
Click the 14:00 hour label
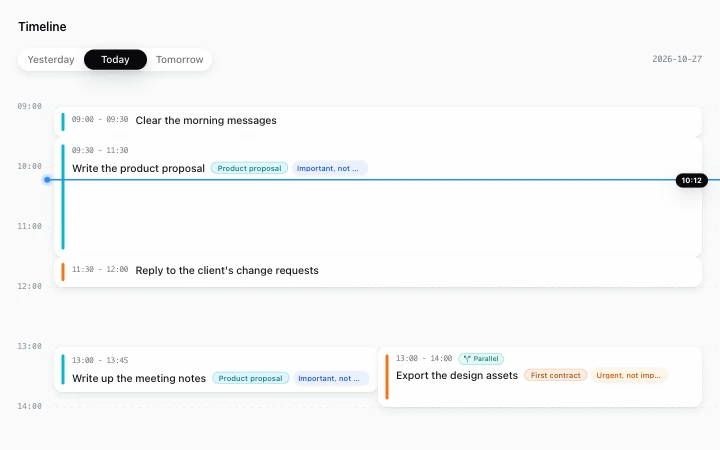(29, 406)
